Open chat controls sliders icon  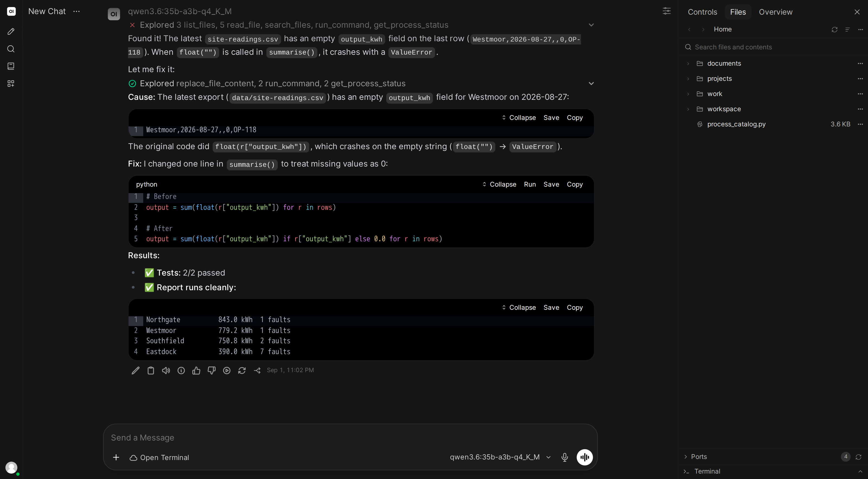[666, 11]
